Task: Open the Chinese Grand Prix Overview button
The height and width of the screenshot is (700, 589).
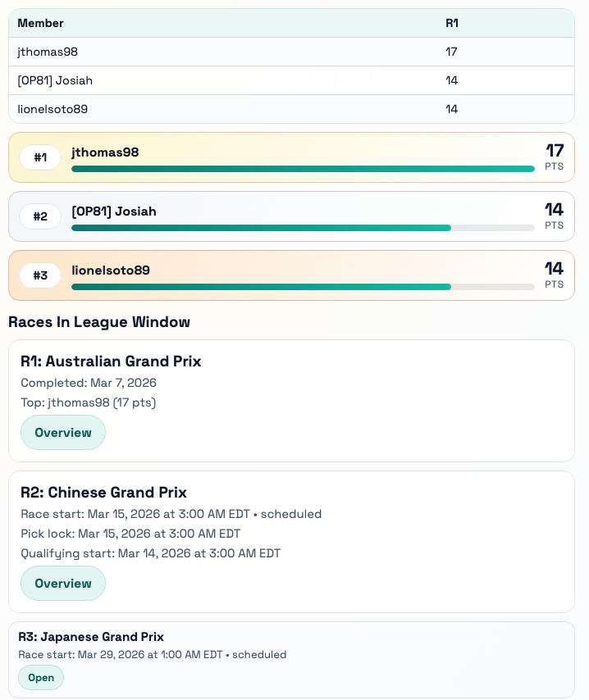Action: [63, 583]
